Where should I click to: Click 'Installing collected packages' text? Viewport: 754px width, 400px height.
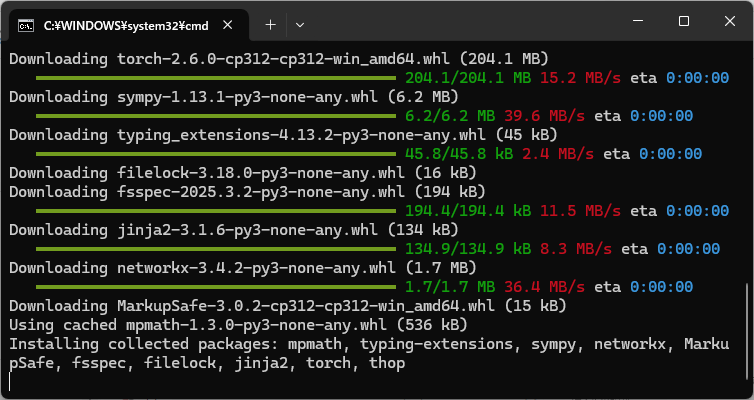coord(144,345)
